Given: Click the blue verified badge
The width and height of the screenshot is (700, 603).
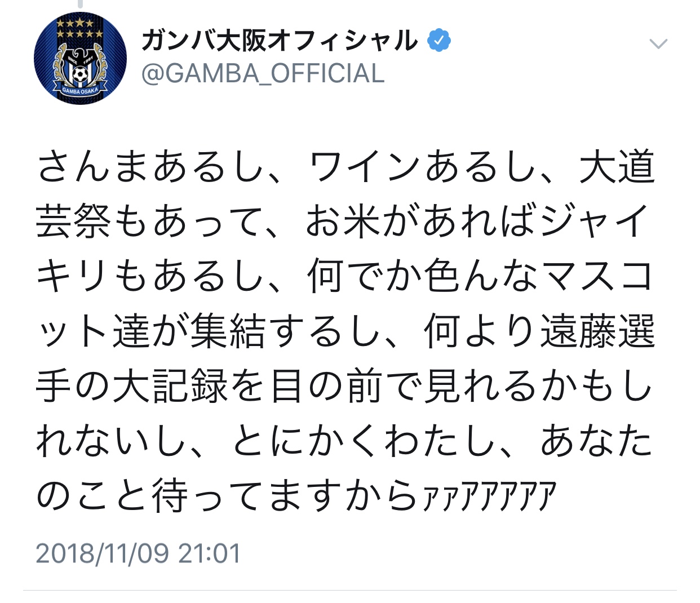Looking at the screenshot, I should coord(438,41).
